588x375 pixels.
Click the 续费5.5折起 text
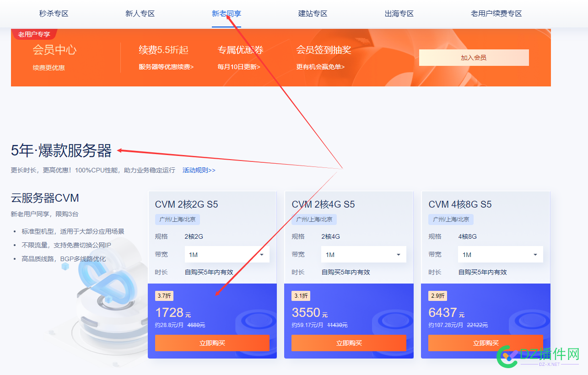coord(163,50)
